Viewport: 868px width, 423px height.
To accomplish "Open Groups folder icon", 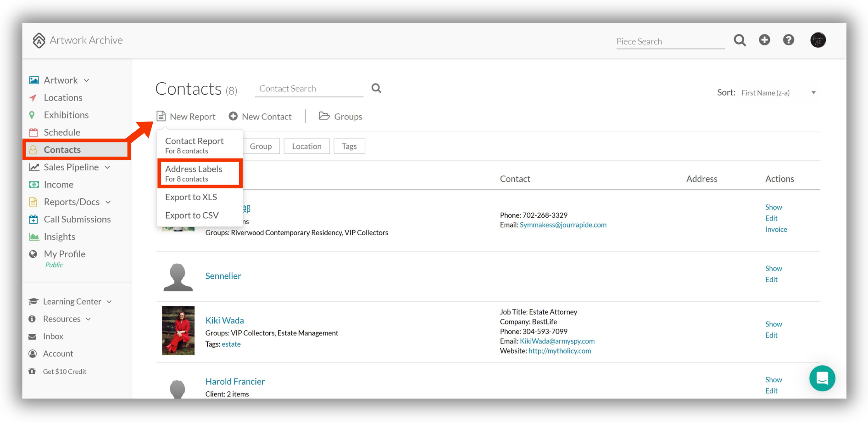I will point(324,116).
